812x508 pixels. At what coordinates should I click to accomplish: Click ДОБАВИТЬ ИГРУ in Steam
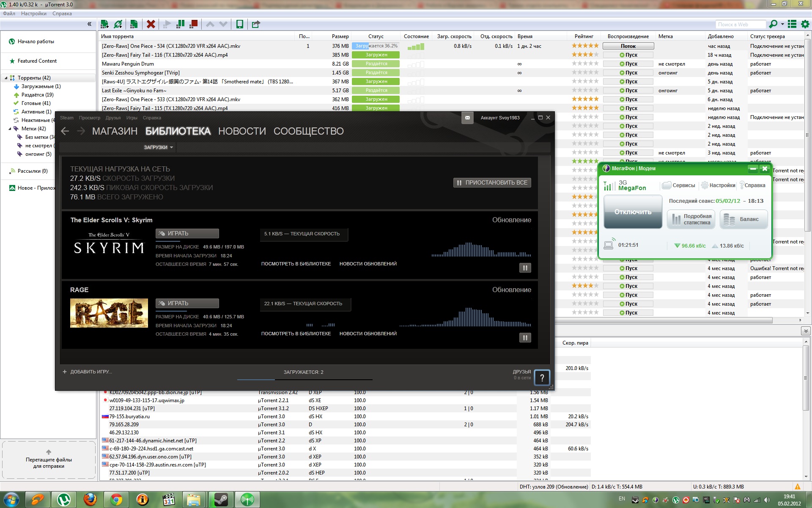87,372
